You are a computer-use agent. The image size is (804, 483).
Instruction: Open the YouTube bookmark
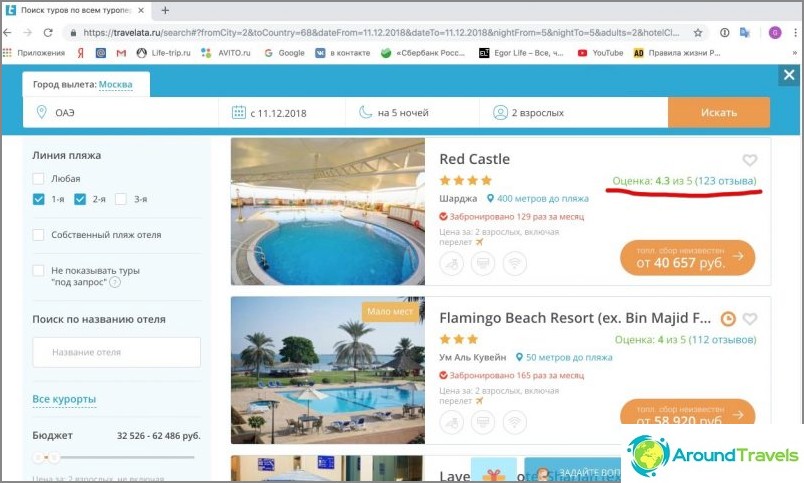[x=600, y=53]
